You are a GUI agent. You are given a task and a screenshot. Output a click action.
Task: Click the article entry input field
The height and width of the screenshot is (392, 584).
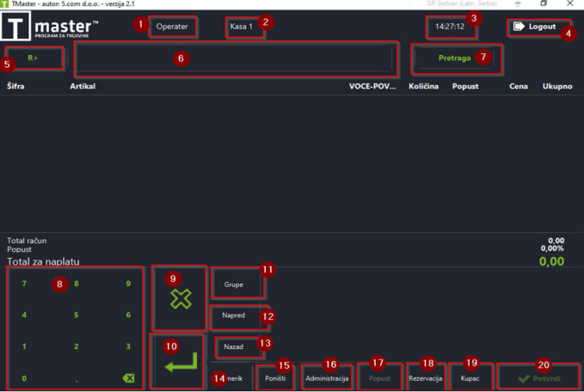236,58
